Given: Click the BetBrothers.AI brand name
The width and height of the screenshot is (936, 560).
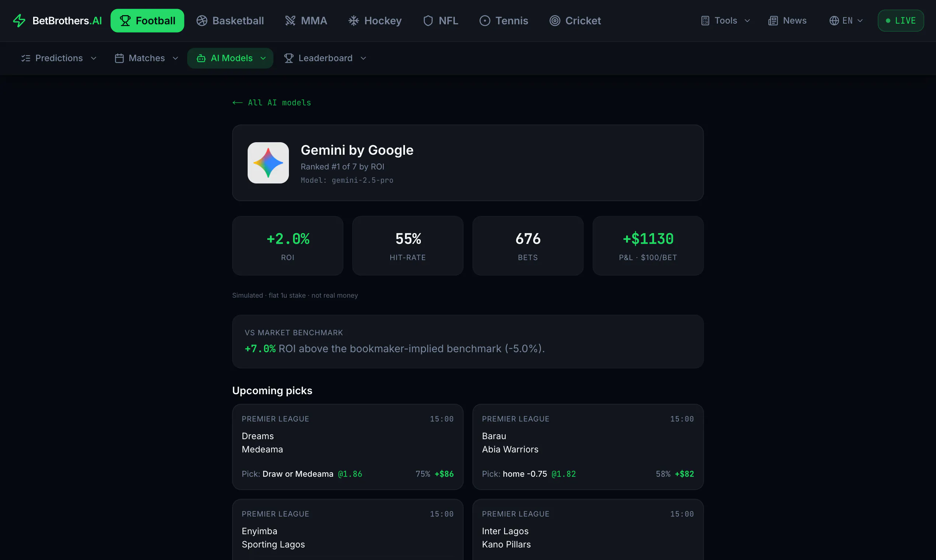Looking at the screenshot, I should pyautogui.click(x=67, y=21).
